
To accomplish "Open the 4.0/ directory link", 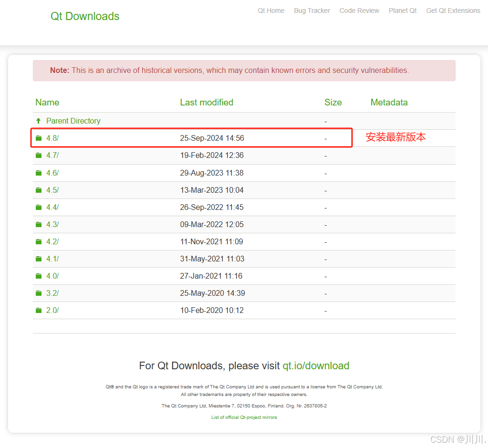I will [x=52, y=276].
